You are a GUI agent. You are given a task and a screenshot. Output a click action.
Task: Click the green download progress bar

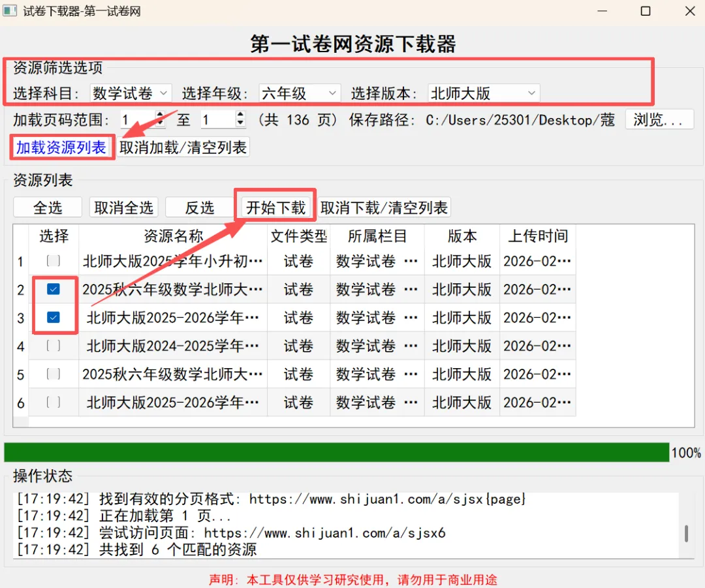[x=336, y=452]
